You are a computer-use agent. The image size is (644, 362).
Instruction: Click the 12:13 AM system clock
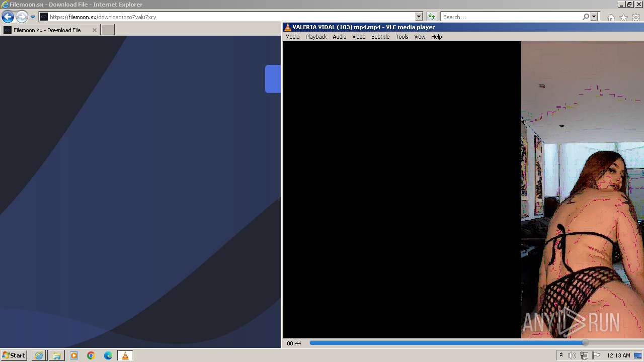pos(618,355)
